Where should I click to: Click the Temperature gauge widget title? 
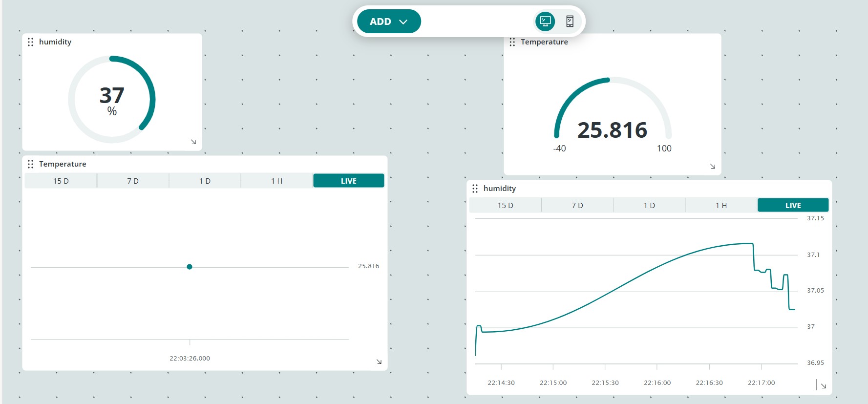pyautogui.click(x=544, y=42)
